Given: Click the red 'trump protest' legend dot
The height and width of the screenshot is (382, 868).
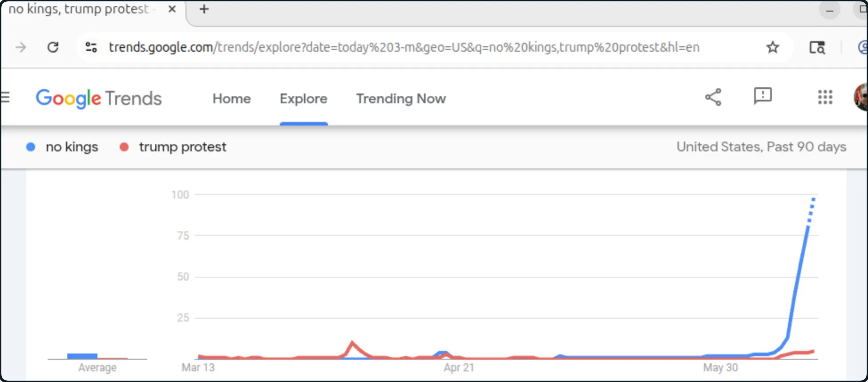Looking at the screenshot, I should [x=124, y=147].
